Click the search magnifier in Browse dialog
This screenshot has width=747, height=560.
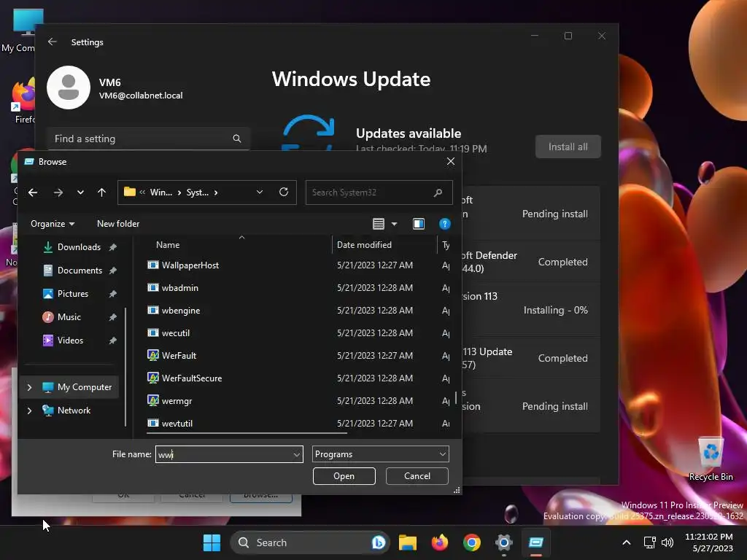point(438,192)
